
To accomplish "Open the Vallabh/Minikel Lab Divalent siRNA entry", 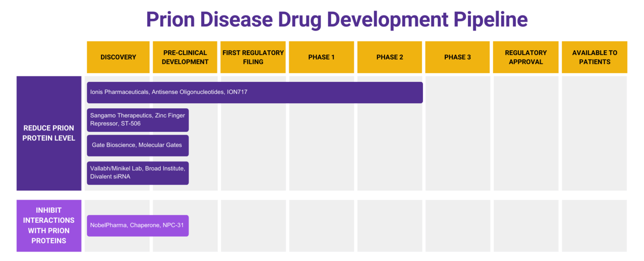I will coord(138,173).
